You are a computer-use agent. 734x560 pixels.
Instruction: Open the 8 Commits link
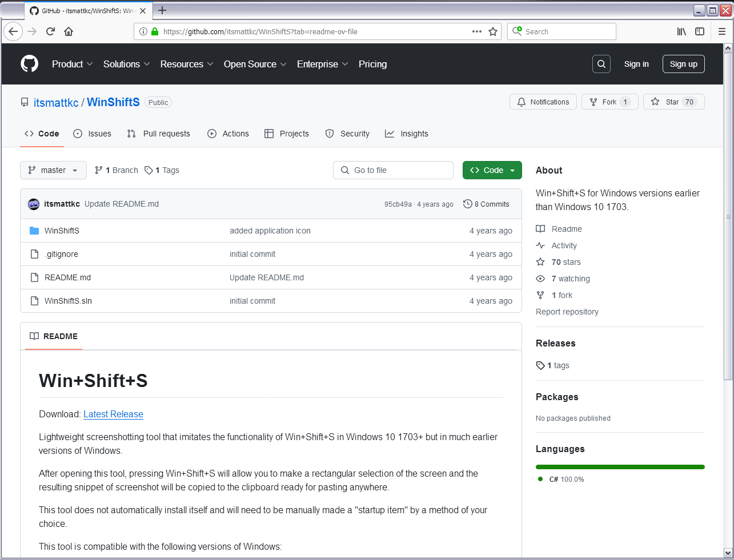[486, 204]
